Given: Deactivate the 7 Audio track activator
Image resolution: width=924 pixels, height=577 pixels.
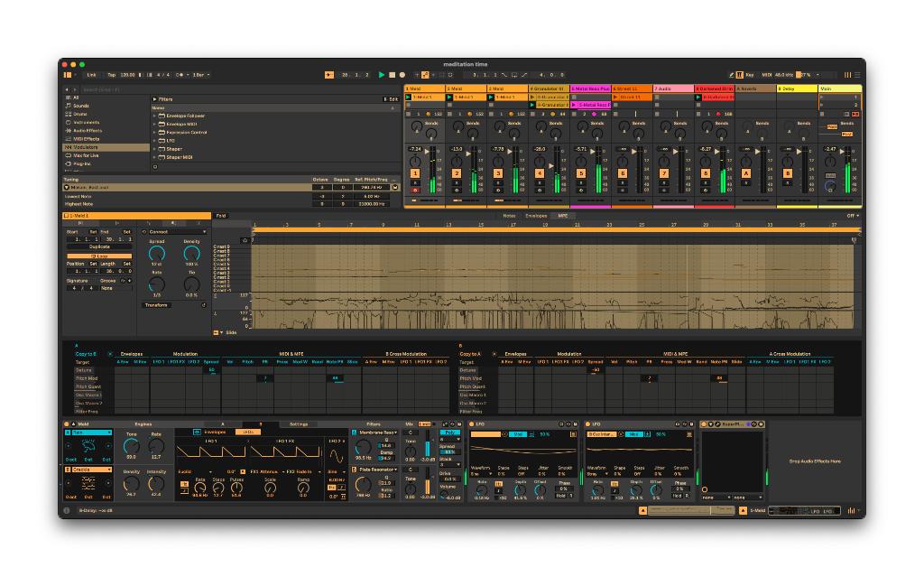Looking at the screenshot, I should pos(663,173).
